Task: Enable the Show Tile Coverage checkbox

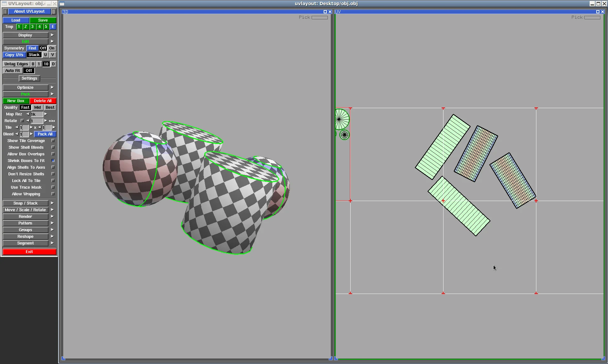Action: [x=53, y=141]
